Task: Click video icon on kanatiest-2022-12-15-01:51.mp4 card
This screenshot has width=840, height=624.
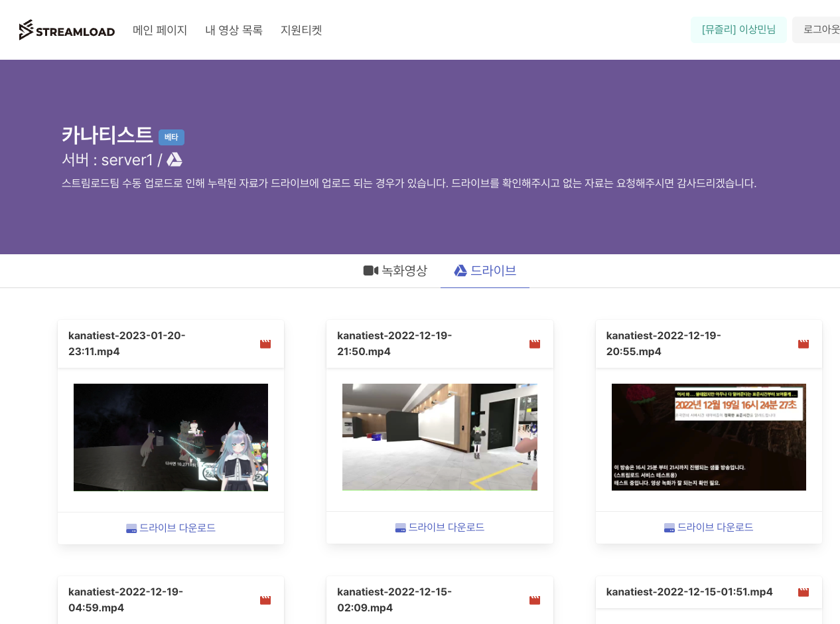Action: (804, 592)
